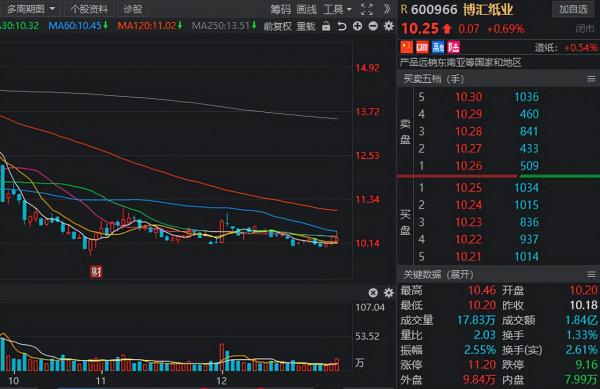Click the 跌停 9.16 value
This screenshot has height=389, width=600.
point(587,365)
